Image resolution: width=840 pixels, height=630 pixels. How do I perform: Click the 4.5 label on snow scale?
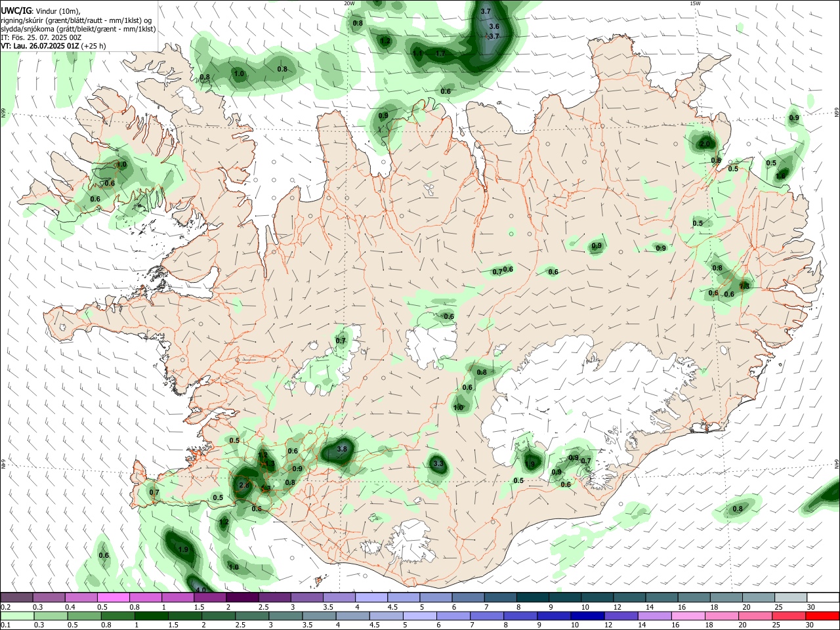392,607
